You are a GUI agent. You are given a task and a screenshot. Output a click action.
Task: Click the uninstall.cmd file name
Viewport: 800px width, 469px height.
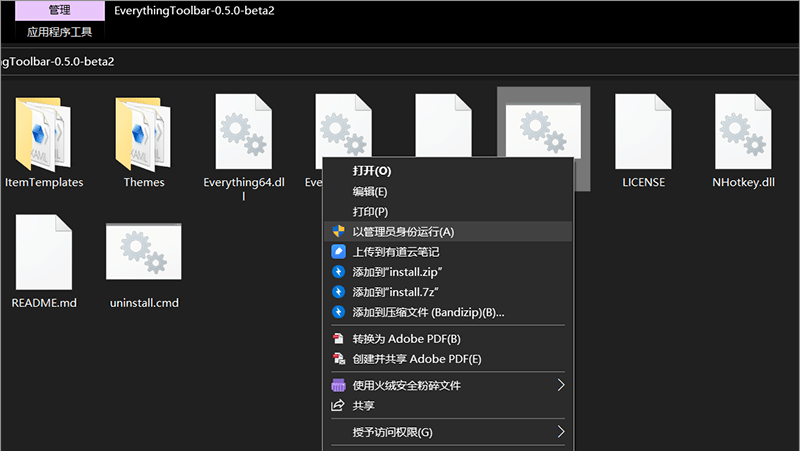pyautogui.click(x=144, y=303)
